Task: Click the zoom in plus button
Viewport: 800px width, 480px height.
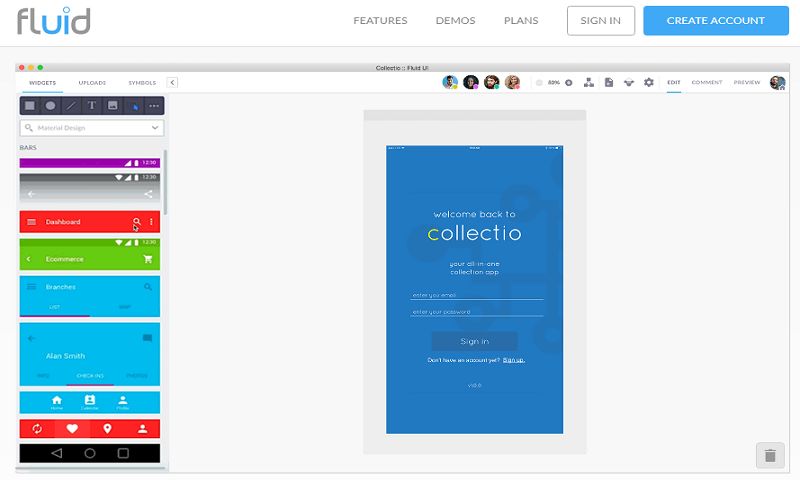Action: pos(569,82)
